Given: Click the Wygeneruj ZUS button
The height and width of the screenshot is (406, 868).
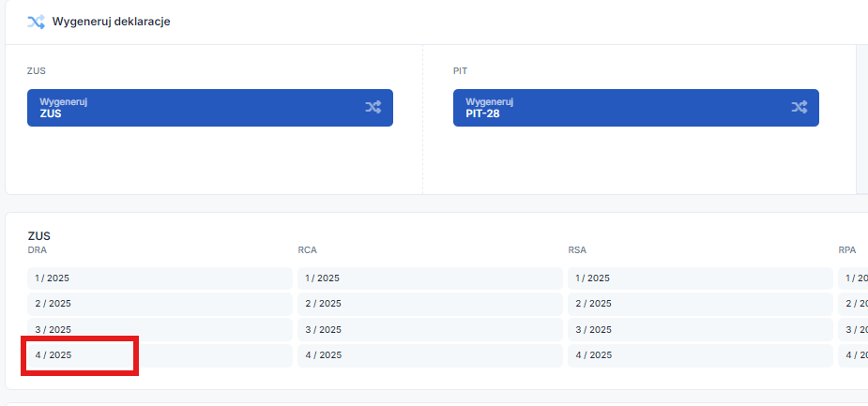Looking at the screenshot, I should pos(210,108).
